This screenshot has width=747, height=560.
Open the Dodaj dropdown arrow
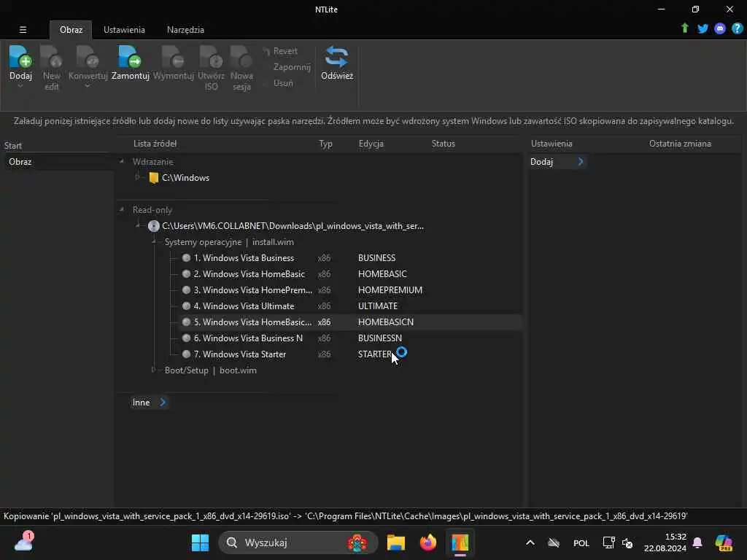click(20, 86)
